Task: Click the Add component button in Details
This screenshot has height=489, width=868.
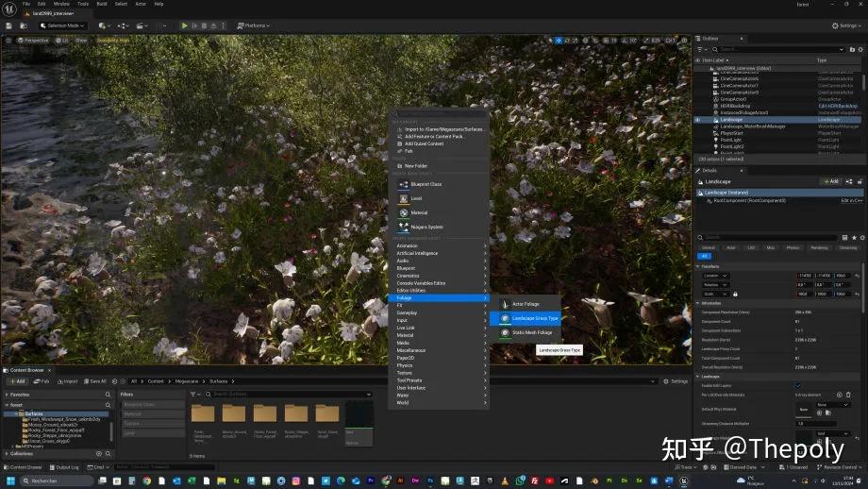Action: pyautogui.click(x=831, y=181)
